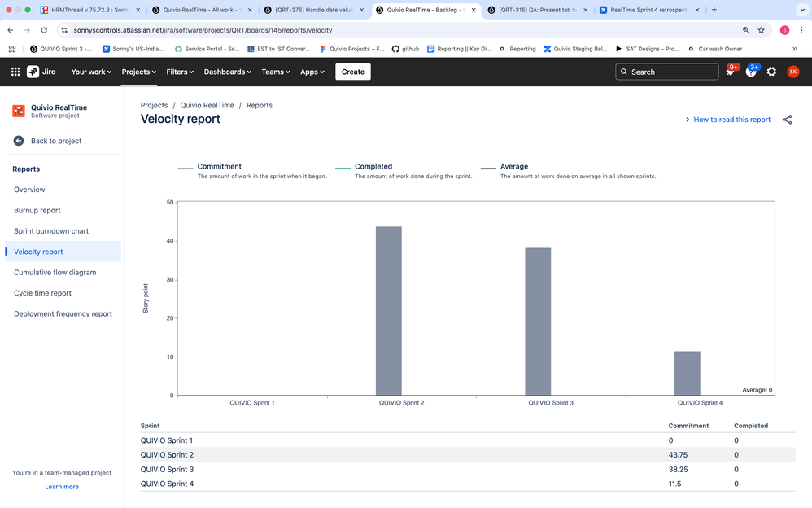The image size is (812, 508).
Task: Open the Dashboards dropdown
Action: pos(227,72)
